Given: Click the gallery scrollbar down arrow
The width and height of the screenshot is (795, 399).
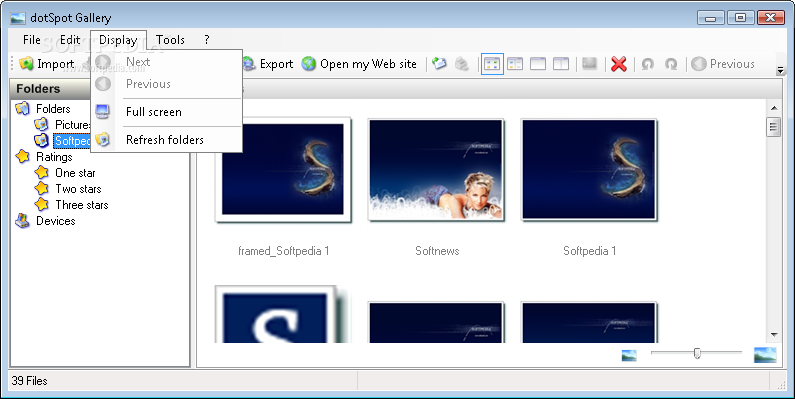Looking at the screenshot, I should (774, 335).
